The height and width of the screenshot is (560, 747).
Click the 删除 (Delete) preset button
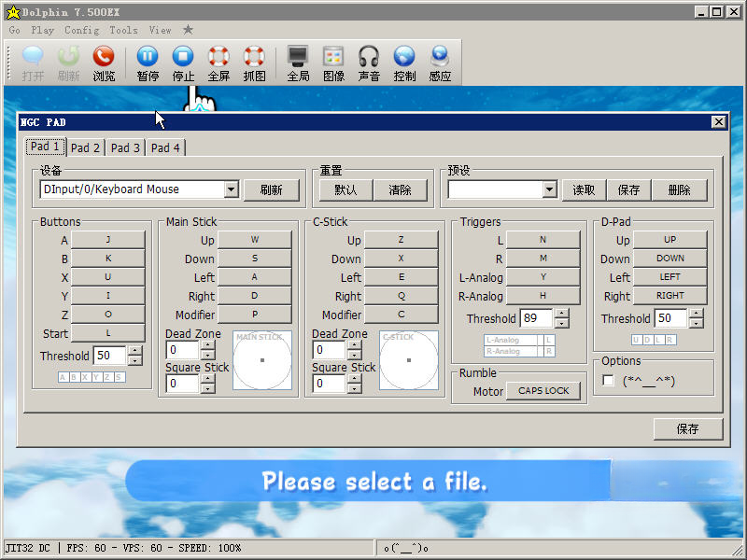pyautogui.click(x=680, y=189)
